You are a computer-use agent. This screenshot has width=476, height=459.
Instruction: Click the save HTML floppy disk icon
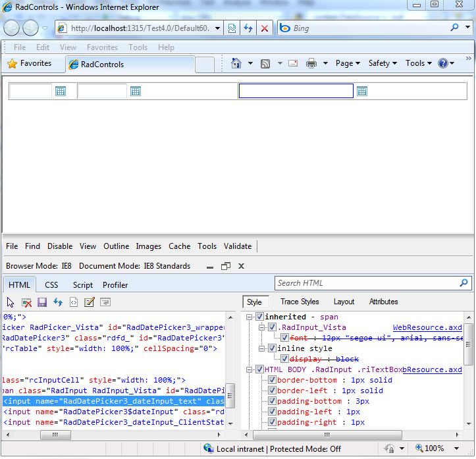(x=42, y=302)
